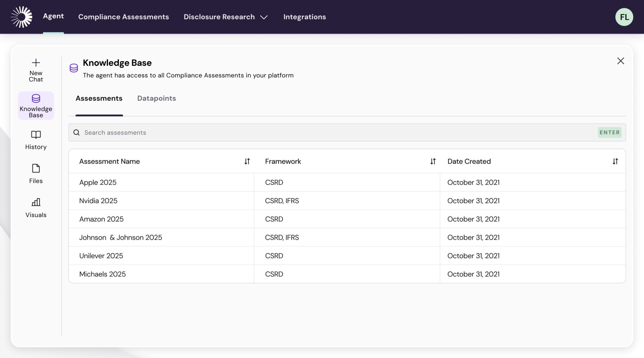Open the Johnson & Johnson 2025 assessment
The image size is (644, 358).
pos(120,238)
